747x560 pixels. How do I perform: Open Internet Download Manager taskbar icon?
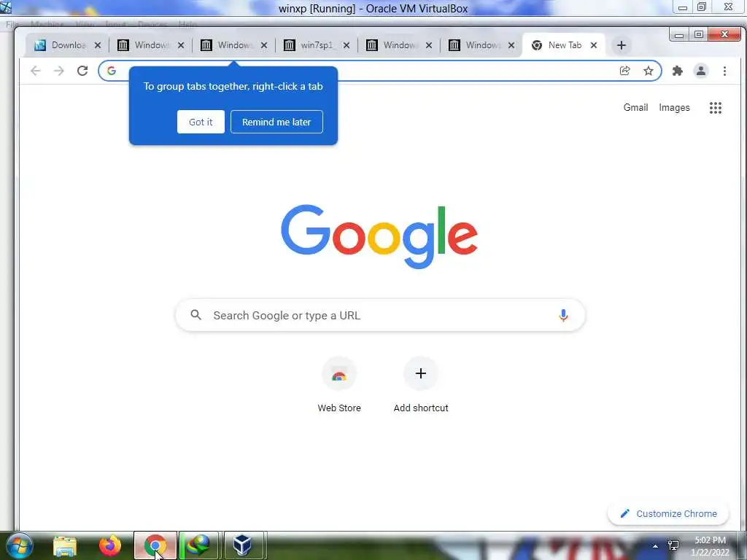click(x=198, y=545)
